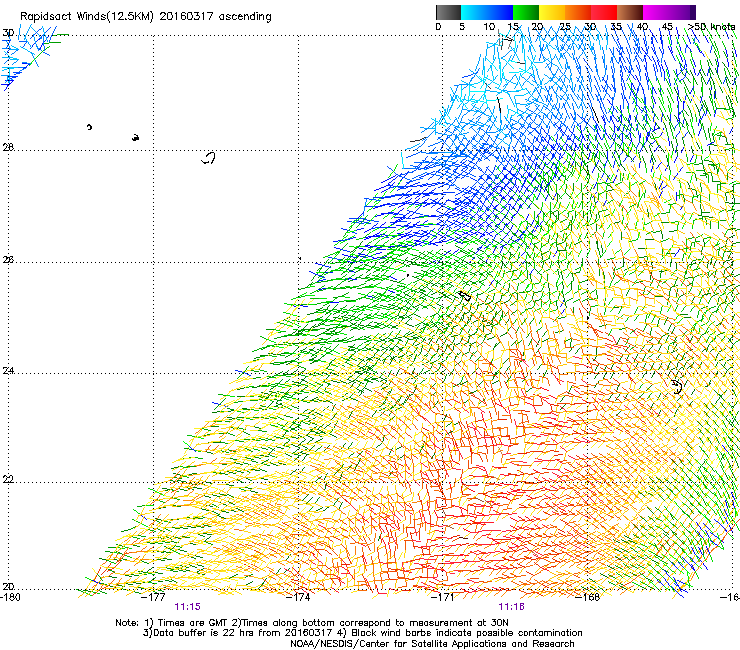Click the purple '11:15' swath time label
Image resolution: width=740 pixels, height=650 pixels.
coord(187,607)
